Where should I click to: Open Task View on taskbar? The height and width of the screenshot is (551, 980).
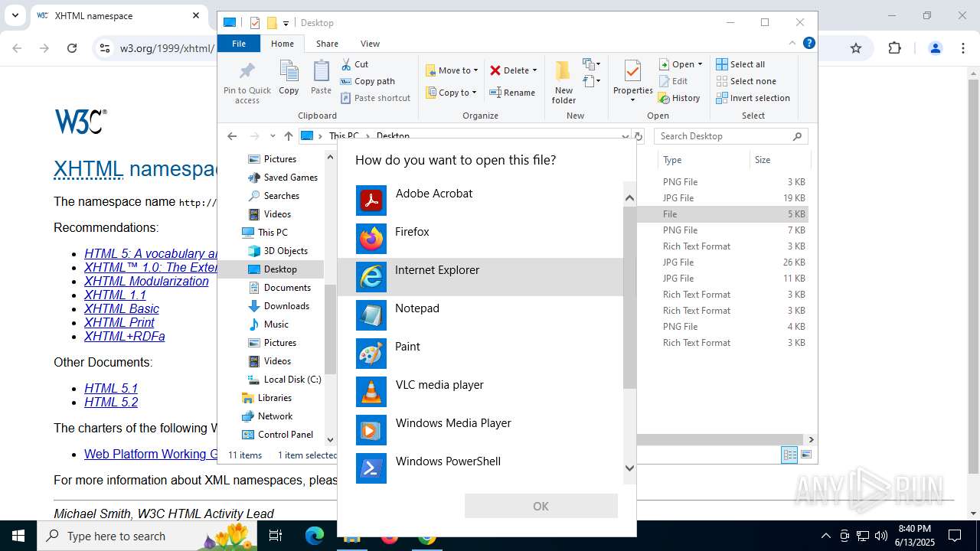(x=276, y=536)
